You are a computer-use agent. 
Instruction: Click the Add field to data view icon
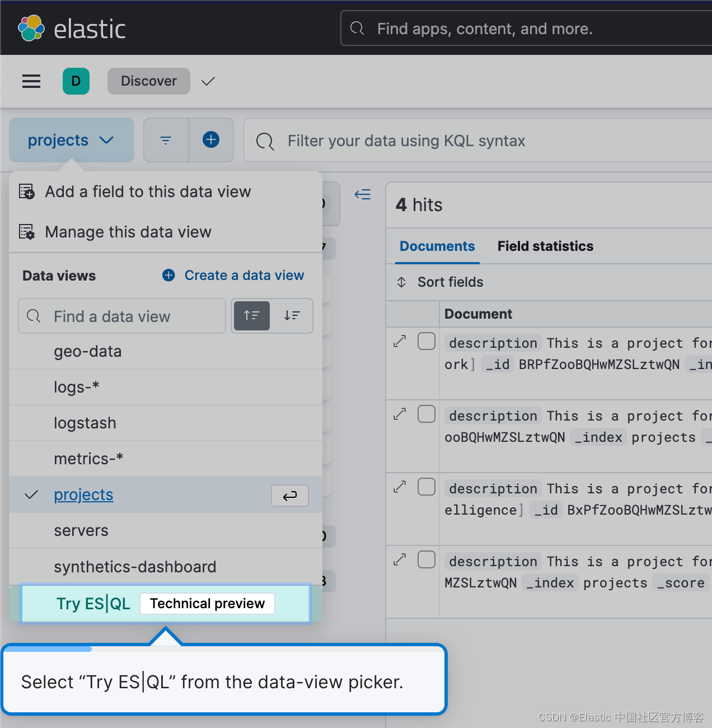pyautogui.click(x=27, y=192)
